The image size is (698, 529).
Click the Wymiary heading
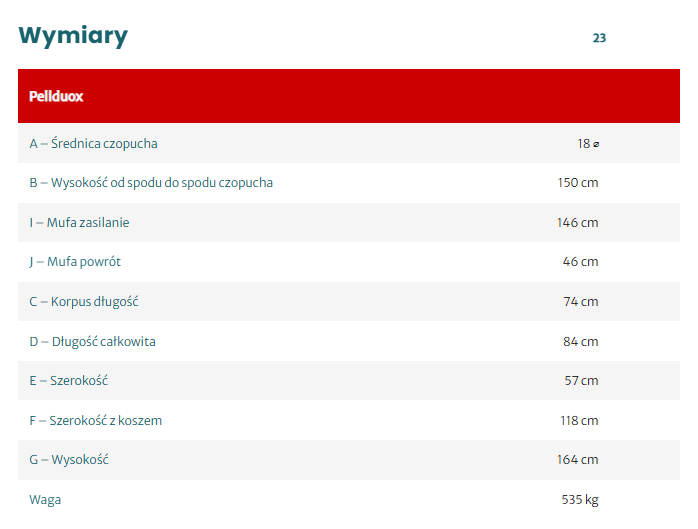coord(73,36)
